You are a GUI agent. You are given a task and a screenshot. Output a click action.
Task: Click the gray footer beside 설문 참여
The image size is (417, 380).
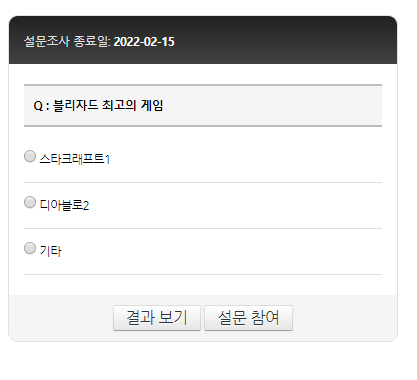click(345, 318)
